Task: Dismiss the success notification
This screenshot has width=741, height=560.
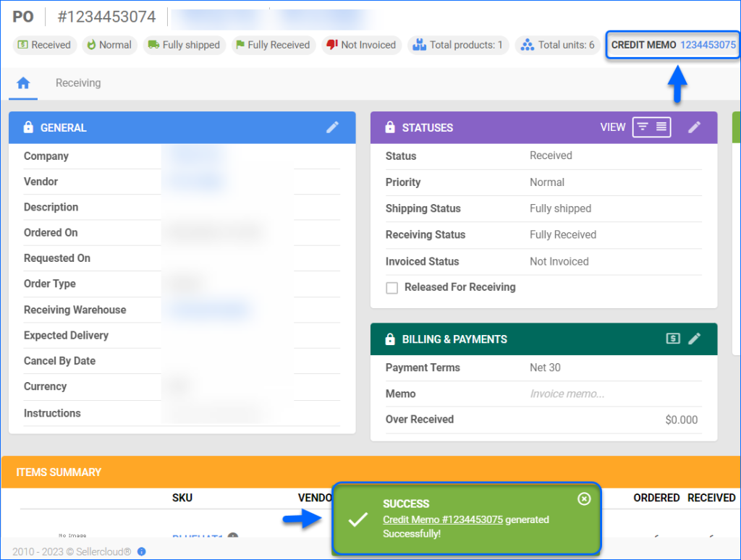Action: point(584,499)
